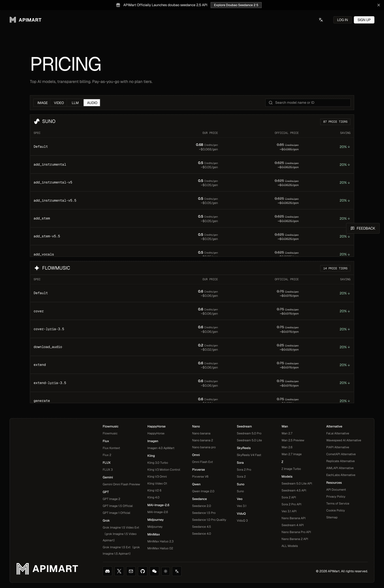Screen dimensions: 384x588
Task: Dismiss the announcement banner
Action: pos(378,5)
